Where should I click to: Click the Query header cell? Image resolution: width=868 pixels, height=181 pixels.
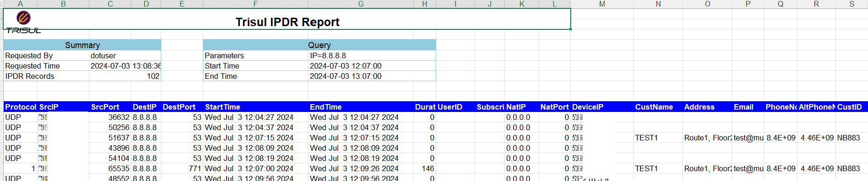click(x=319, y=45)
